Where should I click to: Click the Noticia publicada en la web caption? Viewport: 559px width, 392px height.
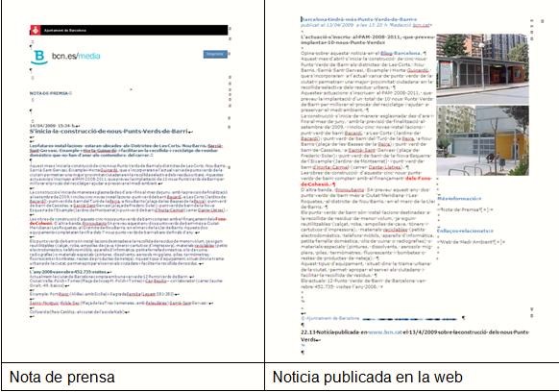(x=367, y=377)
